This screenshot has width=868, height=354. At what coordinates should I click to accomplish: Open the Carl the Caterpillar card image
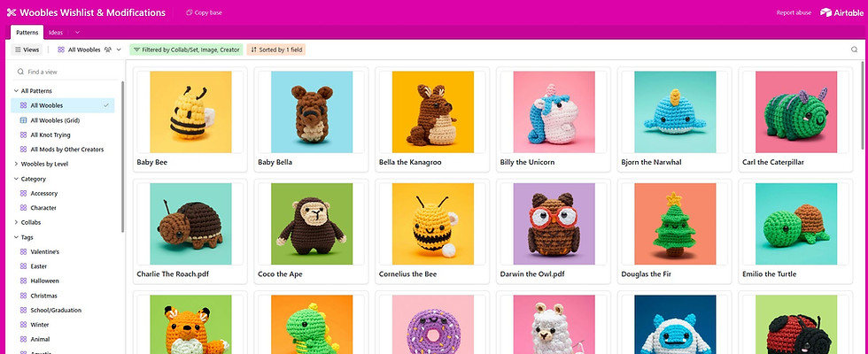pos(796,112)
